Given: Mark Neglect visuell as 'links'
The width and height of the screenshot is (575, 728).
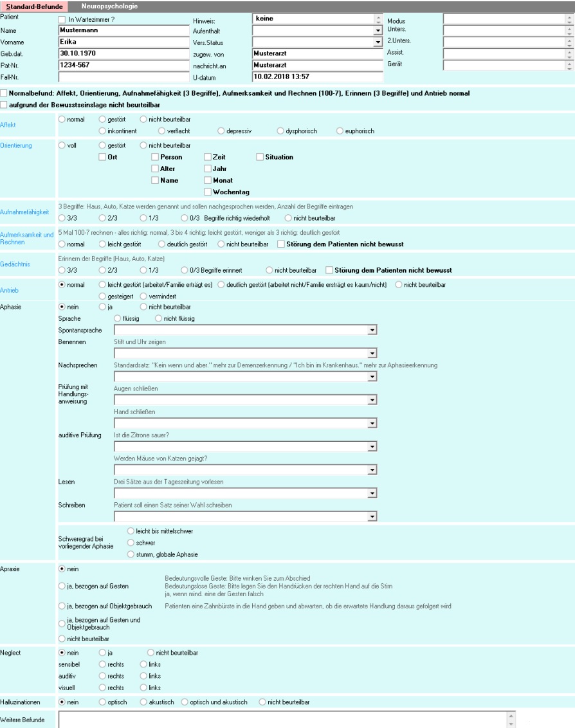Looking at the screenshot, I should [x=145, y=687].
